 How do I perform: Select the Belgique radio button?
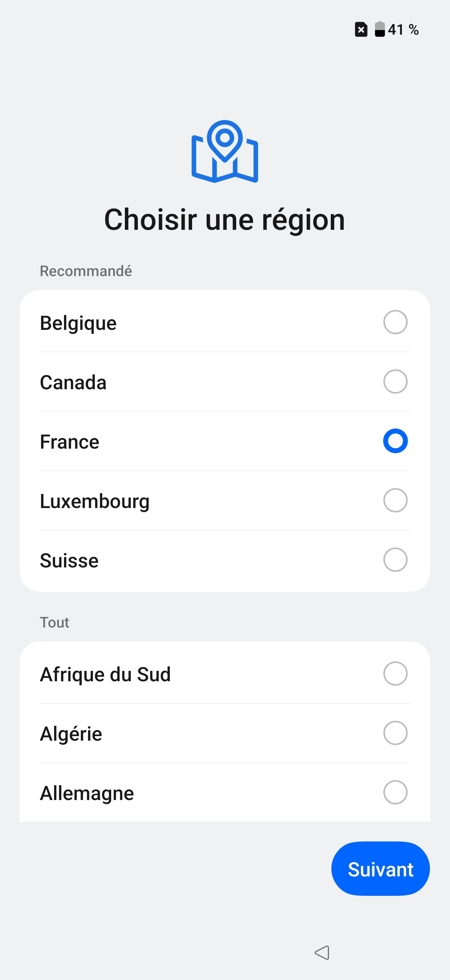point(395,322)
